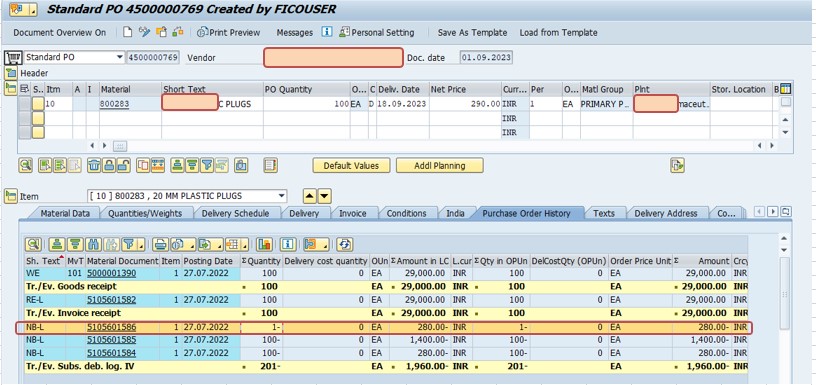Open Personal Setting

pyautogui.click(x=376, y=32)
